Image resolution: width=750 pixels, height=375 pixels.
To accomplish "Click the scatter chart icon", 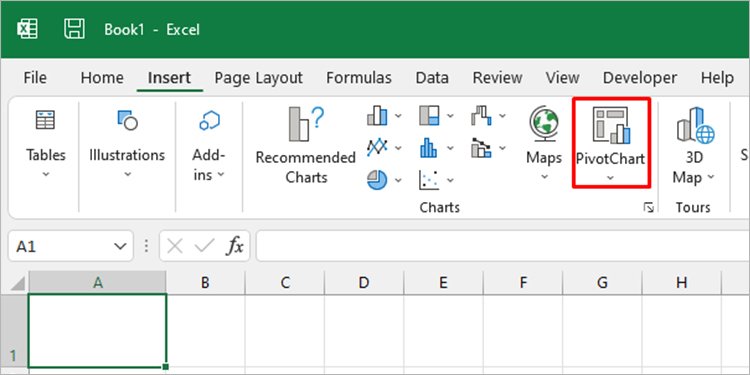I will 429,180.
